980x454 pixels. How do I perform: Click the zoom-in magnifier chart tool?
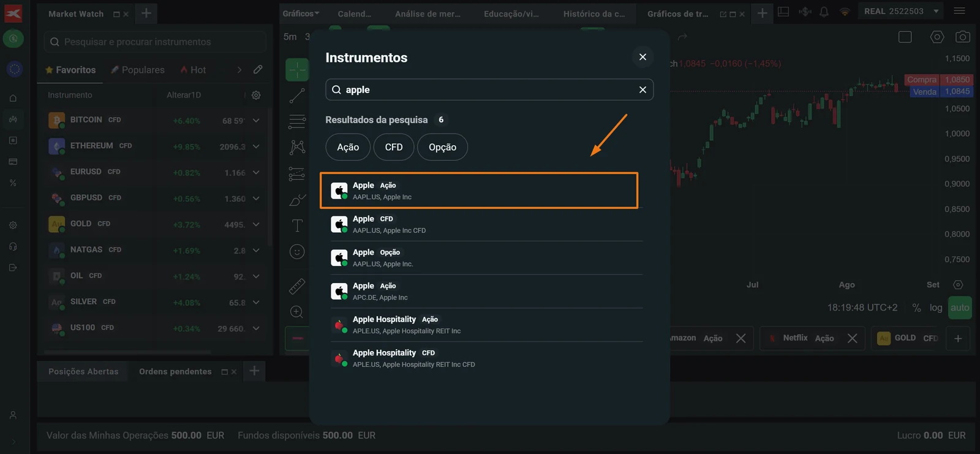point(297,312)
